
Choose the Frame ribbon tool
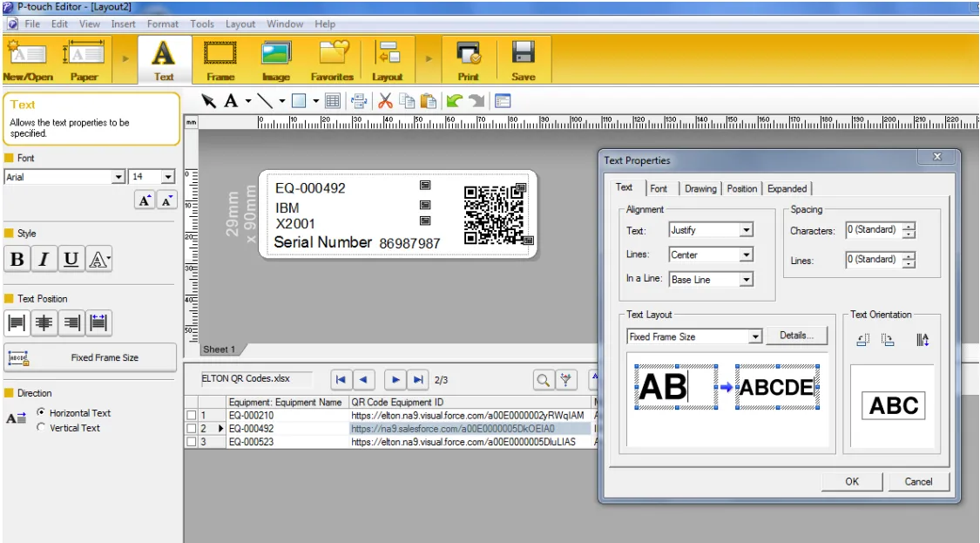(x=220, y=60)
